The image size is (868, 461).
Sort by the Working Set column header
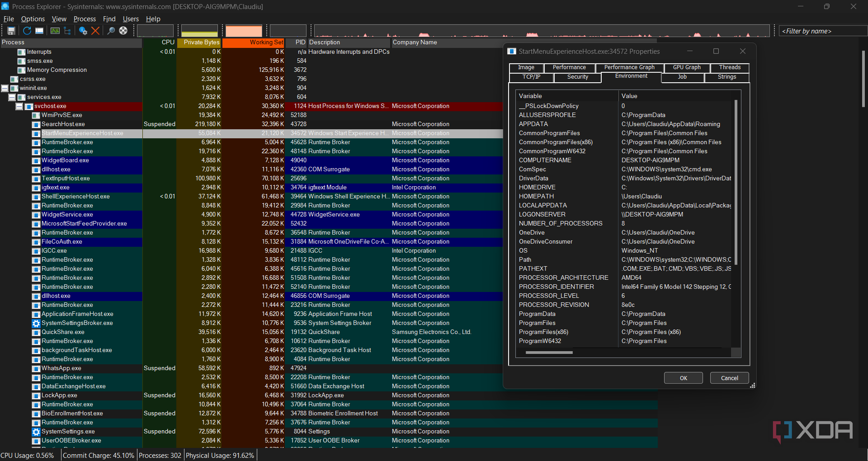pyautogui.click(x=254, y=42)
